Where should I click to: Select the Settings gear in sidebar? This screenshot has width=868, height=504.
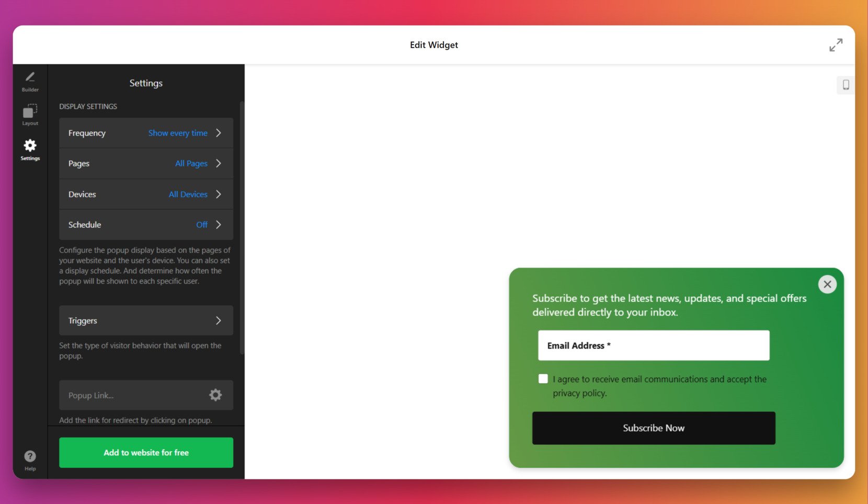(x=30, y=150)
